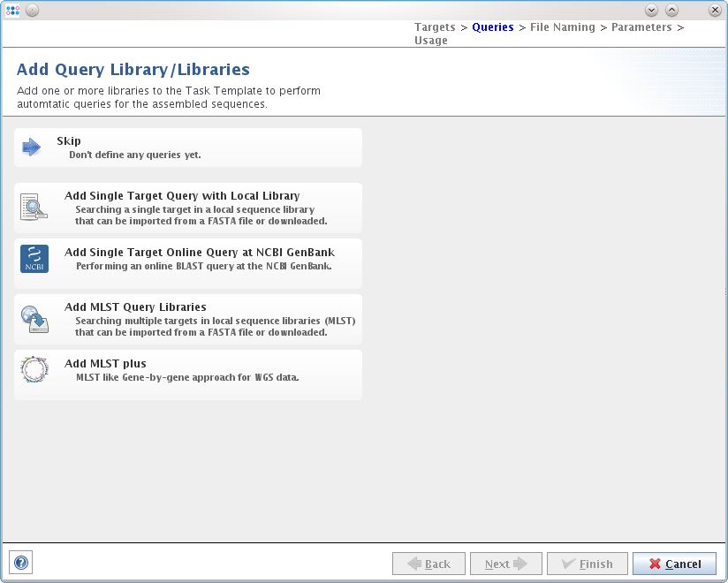728x583 pixels.
Task: Click the NCBI GenBank DNA icon
Action: [34, 259]
